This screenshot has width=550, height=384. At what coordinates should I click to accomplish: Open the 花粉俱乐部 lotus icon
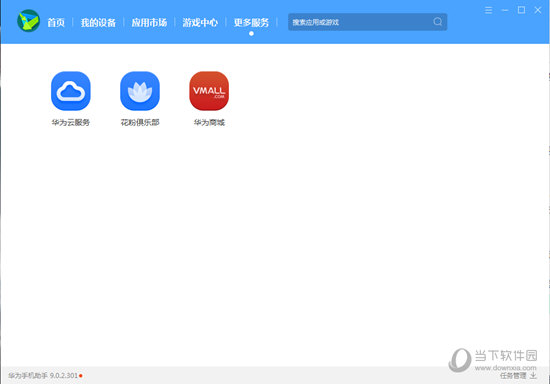[x=140, y=91]
